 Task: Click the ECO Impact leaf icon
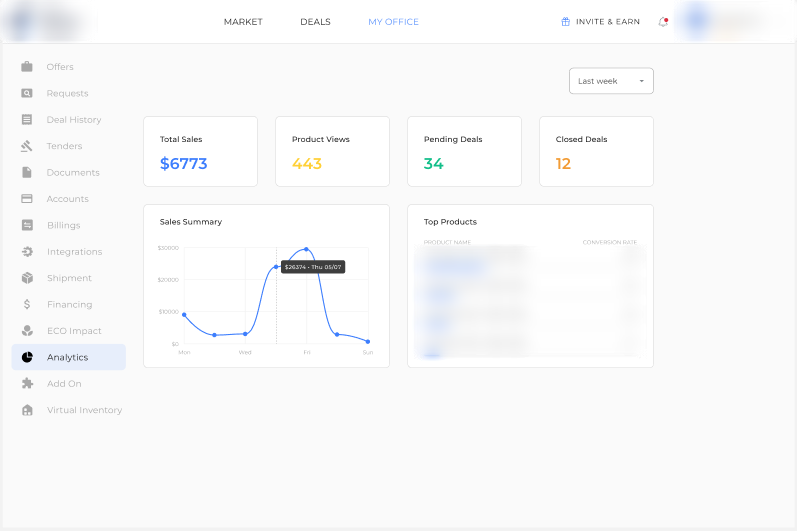pos(27,331)
